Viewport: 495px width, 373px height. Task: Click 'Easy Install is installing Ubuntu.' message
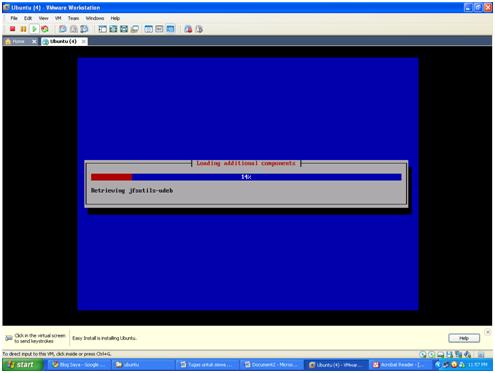(x=104, y=338)
